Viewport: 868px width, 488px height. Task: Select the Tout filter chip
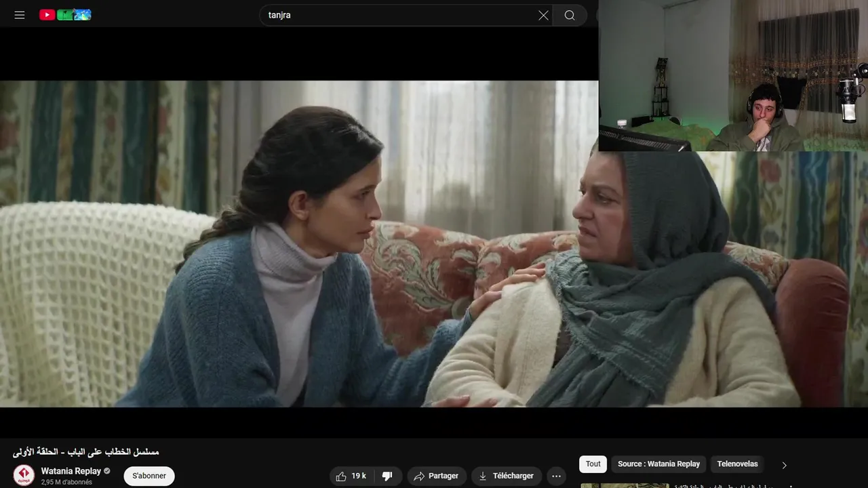click(x=593, y=464)
